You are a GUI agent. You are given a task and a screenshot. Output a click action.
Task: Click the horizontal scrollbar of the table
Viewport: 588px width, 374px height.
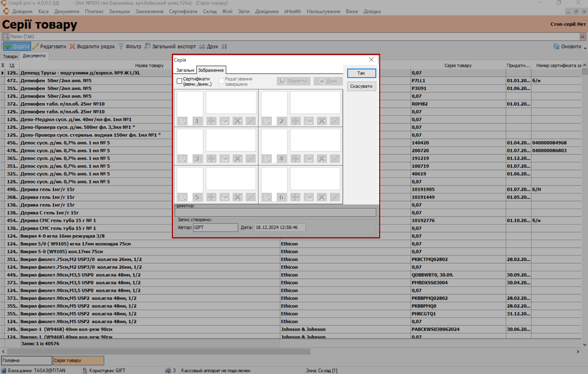pyautogui.click(x=158, y=352)
